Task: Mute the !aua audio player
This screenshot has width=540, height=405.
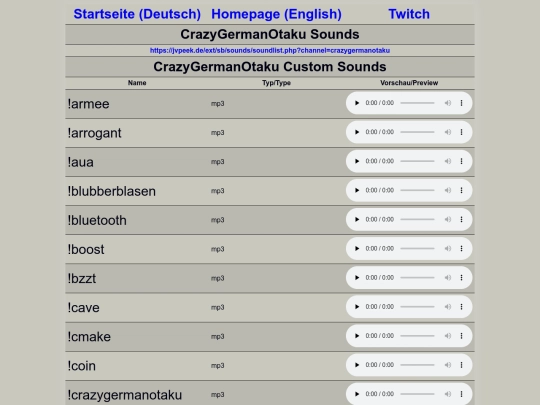Action: (x=448, y=161)
